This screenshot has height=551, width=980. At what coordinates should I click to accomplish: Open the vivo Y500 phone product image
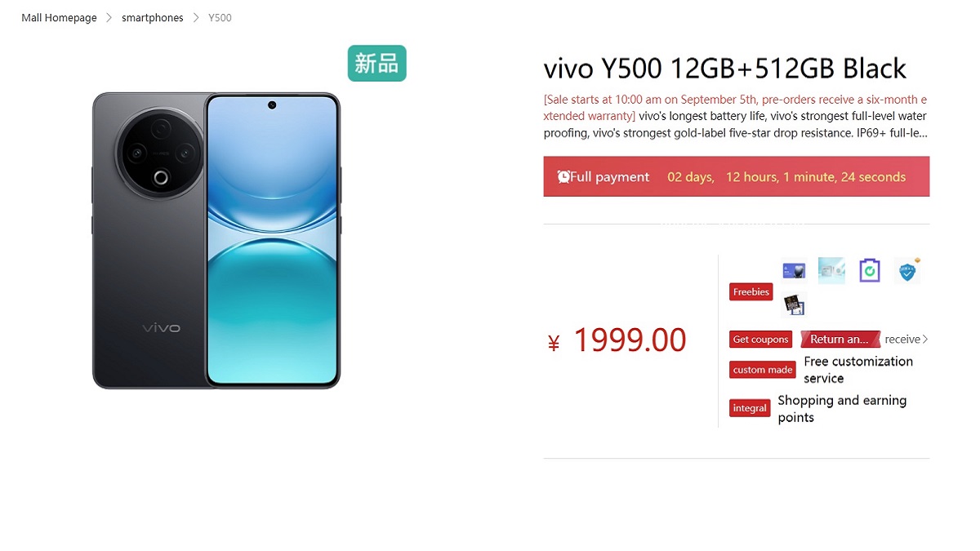click(x=216, y=240)
